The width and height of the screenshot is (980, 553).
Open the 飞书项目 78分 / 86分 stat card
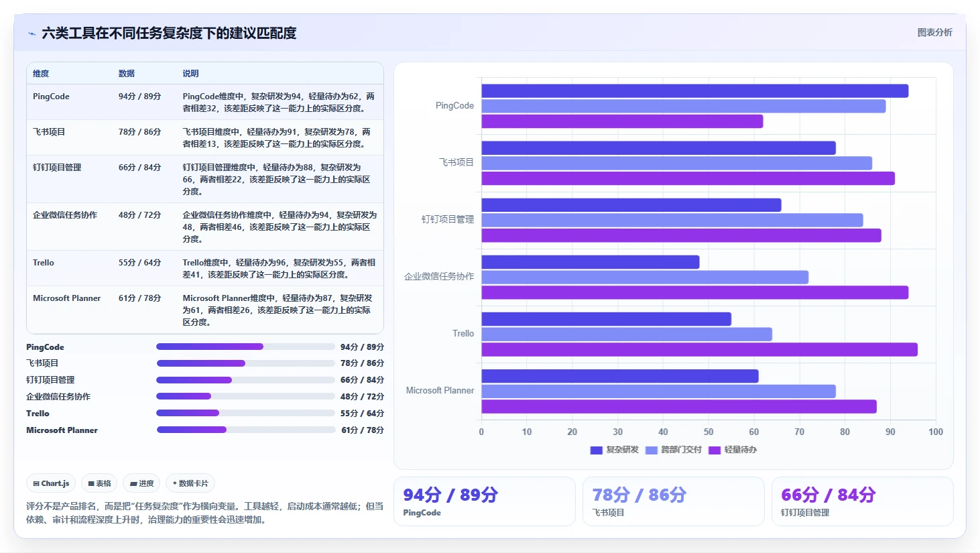point(674,501)
